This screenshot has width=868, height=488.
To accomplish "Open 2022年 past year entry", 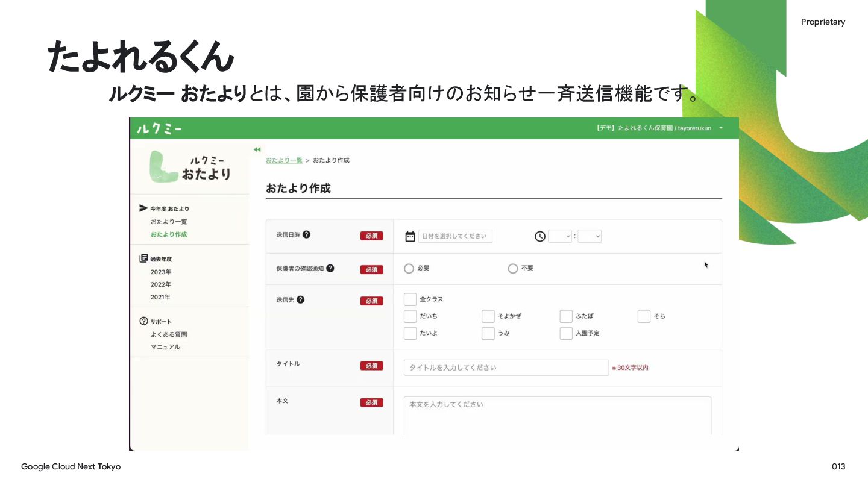I will point(161,284).
